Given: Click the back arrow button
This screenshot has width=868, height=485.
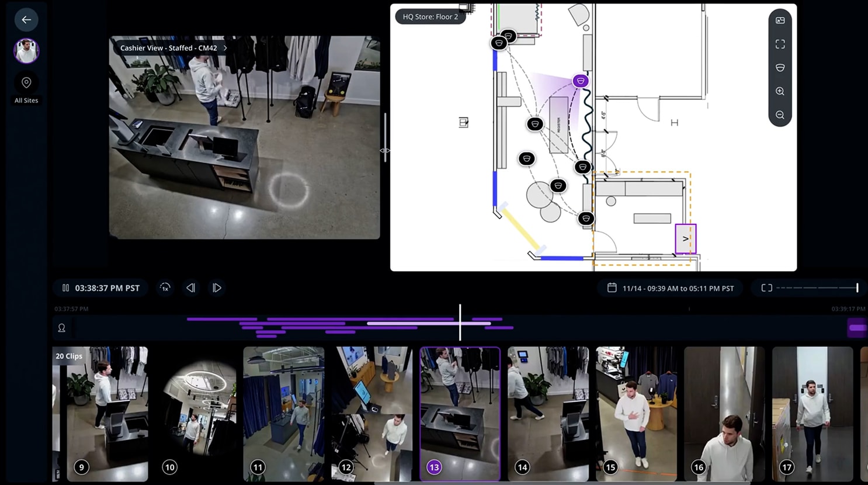Looking at the screenshot, I should (x=26, y=20).
